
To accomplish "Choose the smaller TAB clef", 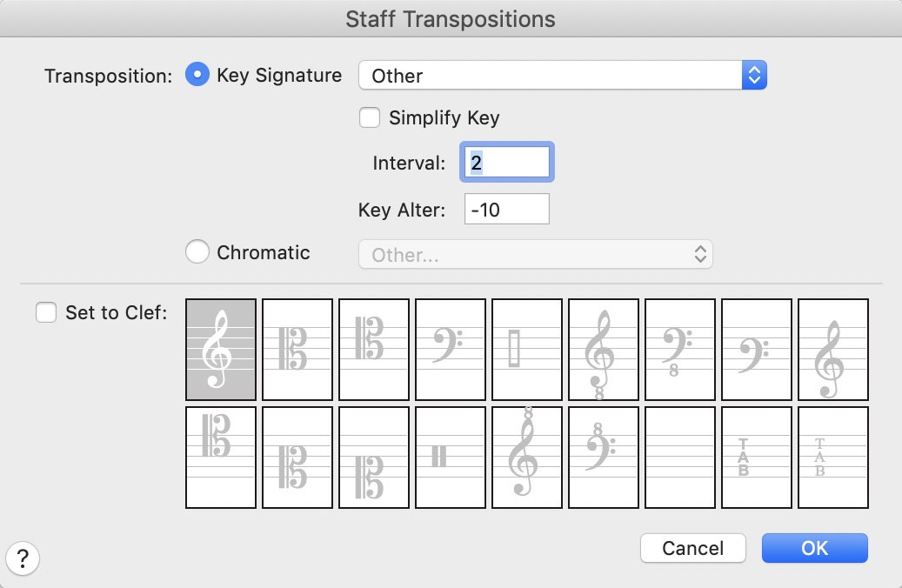I will (x=833, y=457).
